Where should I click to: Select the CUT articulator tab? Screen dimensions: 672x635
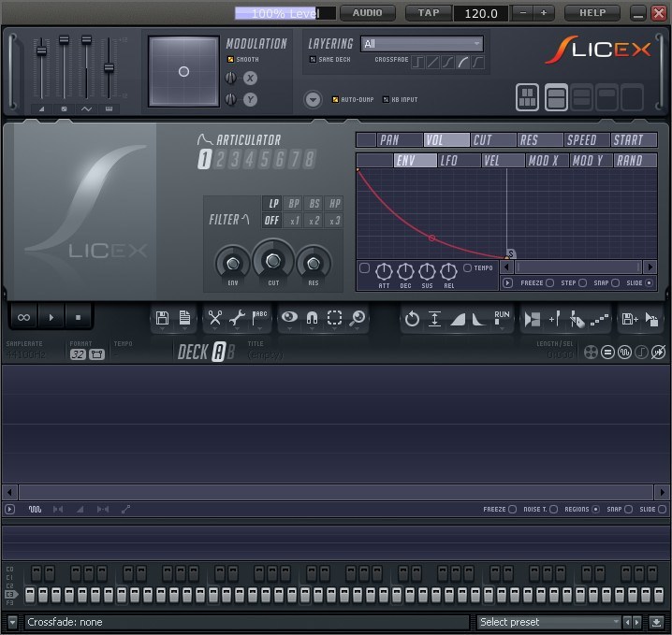coord(494,140)
